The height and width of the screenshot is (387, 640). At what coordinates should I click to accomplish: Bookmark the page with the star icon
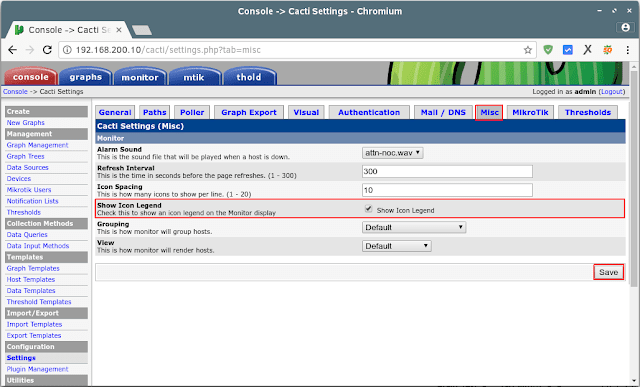tap(528, 50)
